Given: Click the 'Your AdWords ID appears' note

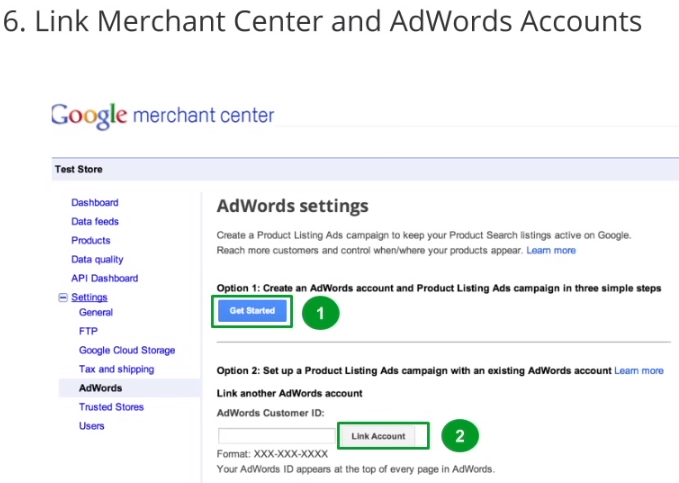Looking at the screenshot, I should pos(356,469).
